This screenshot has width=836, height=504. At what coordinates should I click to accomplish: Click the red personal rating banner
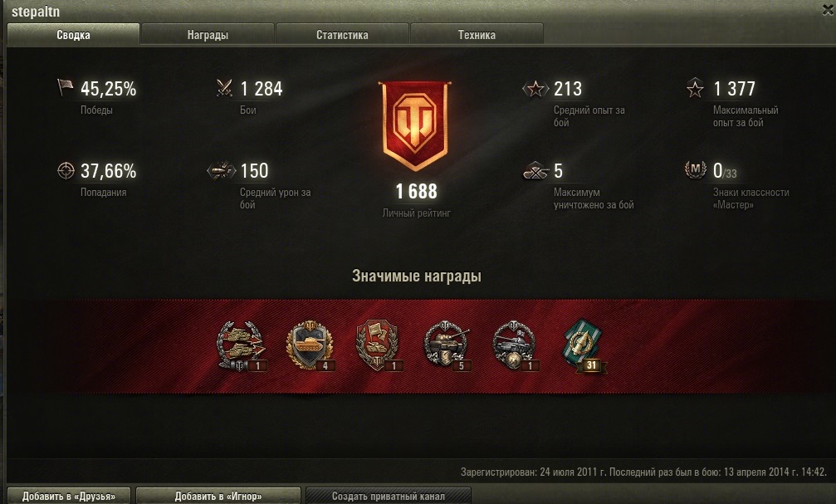point(415,125)
